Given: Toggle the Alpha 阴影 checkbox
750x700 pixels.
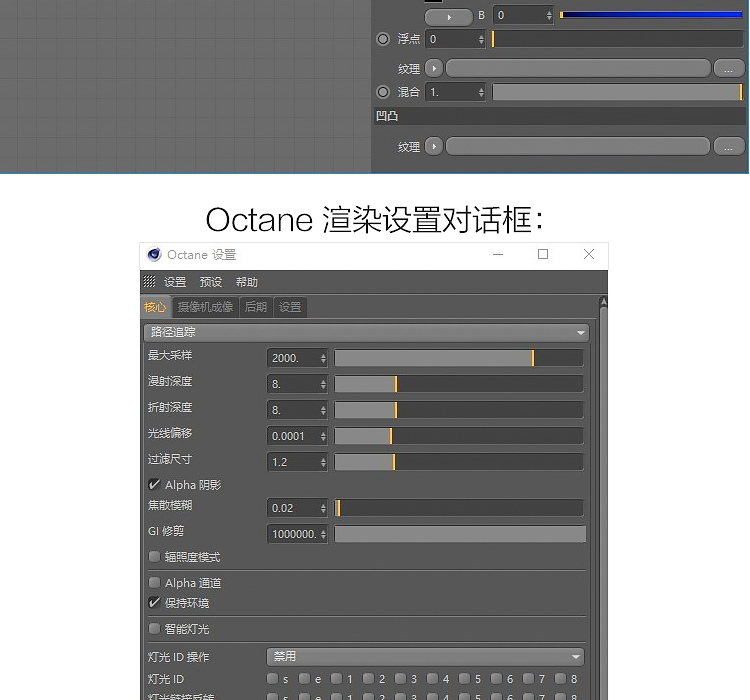Looking at the screenshot, I should (154, 485).
